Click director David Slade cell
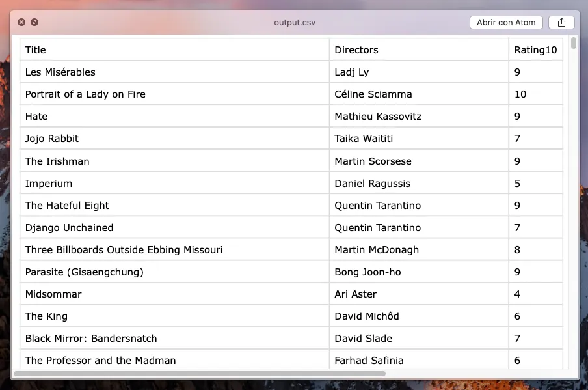The image size is (588, 390). [x=419, y=338]
